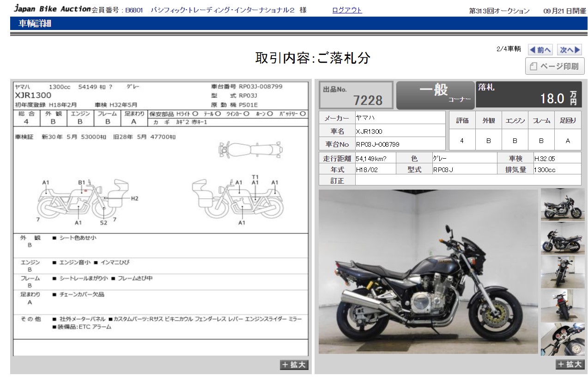Go to previous vehicle with 前へ
The image size is (588, 382).
(540, 50)
